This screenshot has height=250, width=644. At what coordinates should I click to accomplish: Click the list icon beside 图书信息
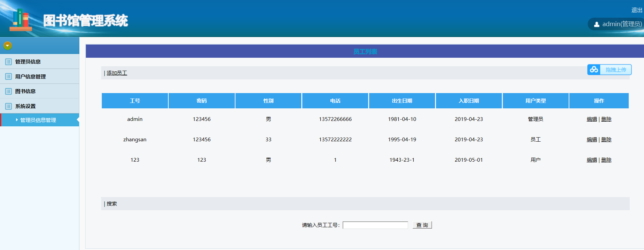[8, 91]
